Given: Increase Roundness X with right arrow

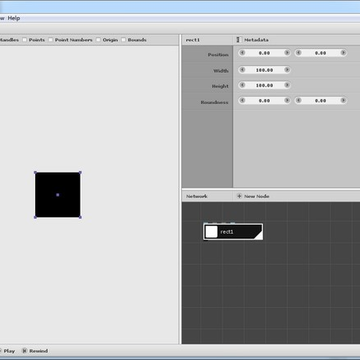Looking at the screenshot, I should pyautogui.click(x=286, y=100).
